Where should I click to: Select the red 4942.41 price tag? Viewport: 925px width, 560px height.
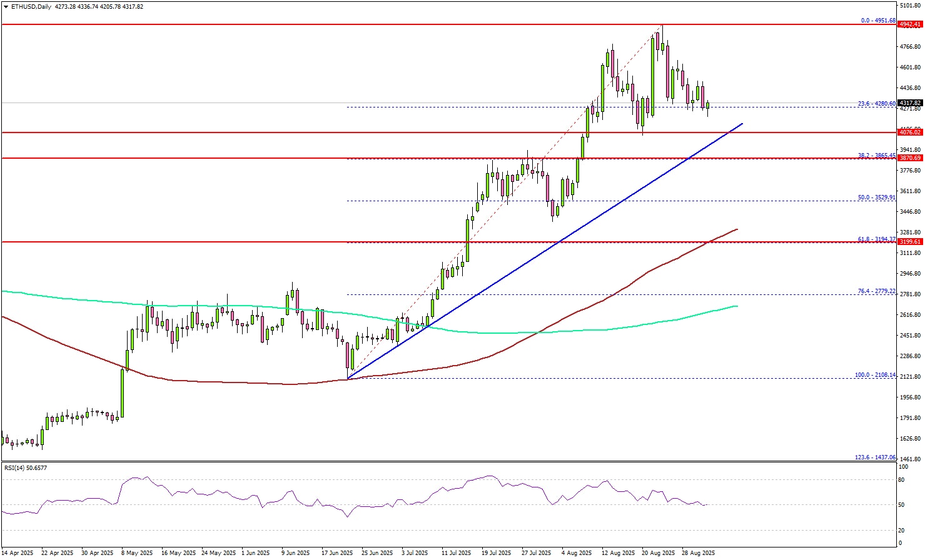coord(909,24)
